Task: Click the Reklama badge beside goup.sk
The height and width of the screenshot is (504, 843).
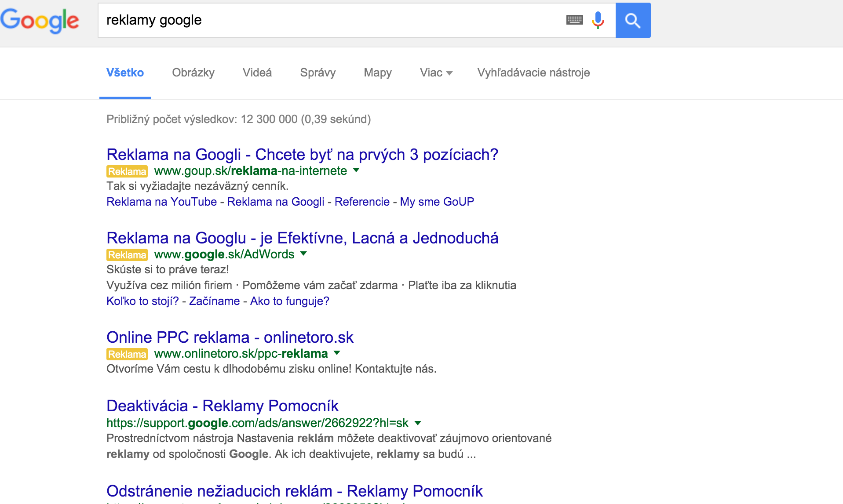Action: point(127,171)
